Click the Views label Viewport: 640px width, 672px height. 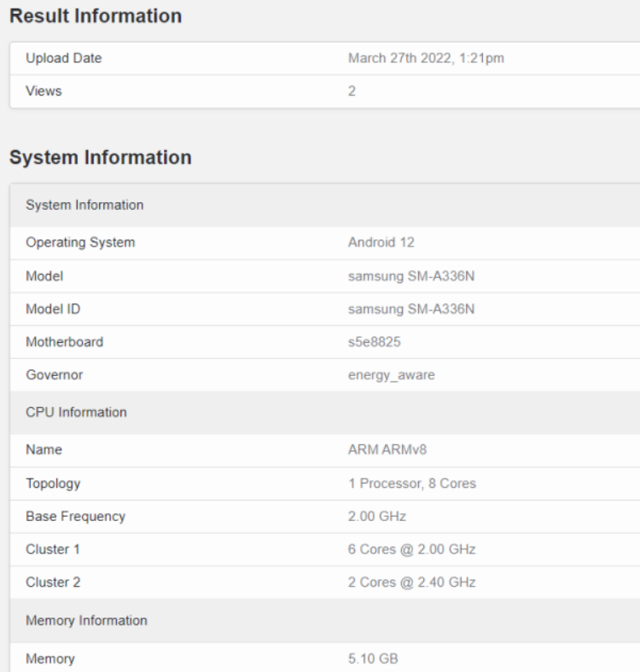tap(44, 91)
